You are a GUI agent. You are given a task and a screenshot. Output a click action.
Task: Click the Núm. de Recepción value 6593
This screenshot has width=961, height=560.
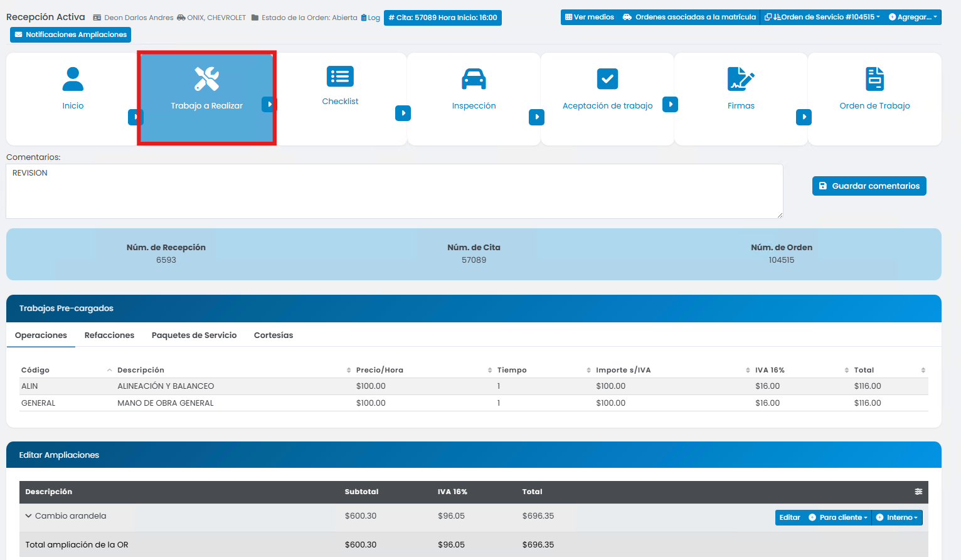pos(166,260)
